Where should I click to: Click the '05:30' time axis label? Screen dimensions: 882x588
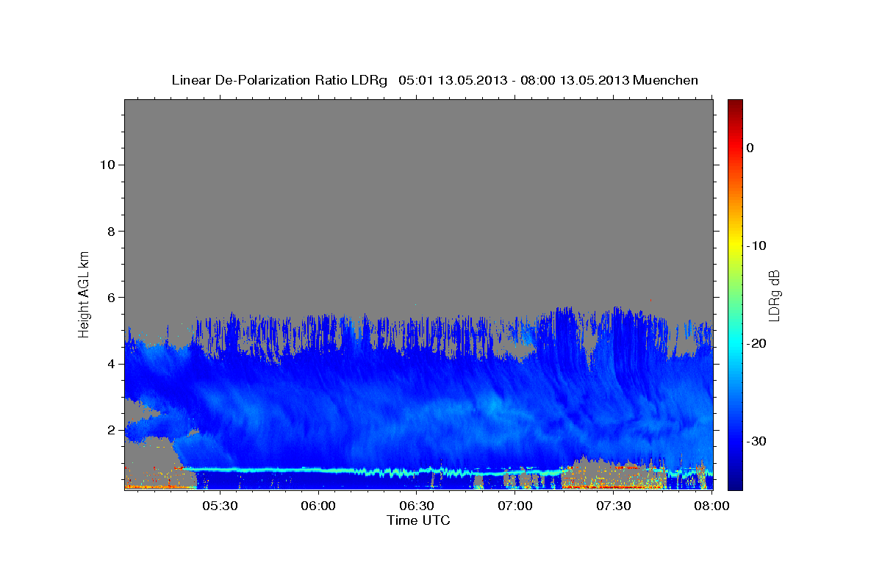click(x=220, y=506)
